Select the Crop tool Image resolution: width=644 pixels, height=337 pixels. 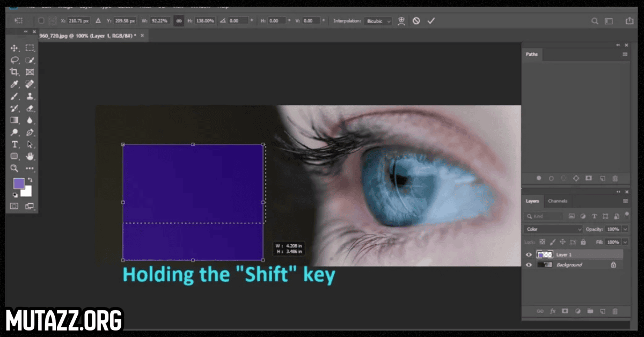point(14,72)
